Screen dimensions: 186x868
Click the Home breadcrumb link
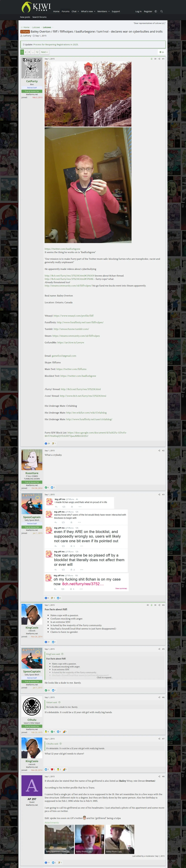(x=26, y=27)
